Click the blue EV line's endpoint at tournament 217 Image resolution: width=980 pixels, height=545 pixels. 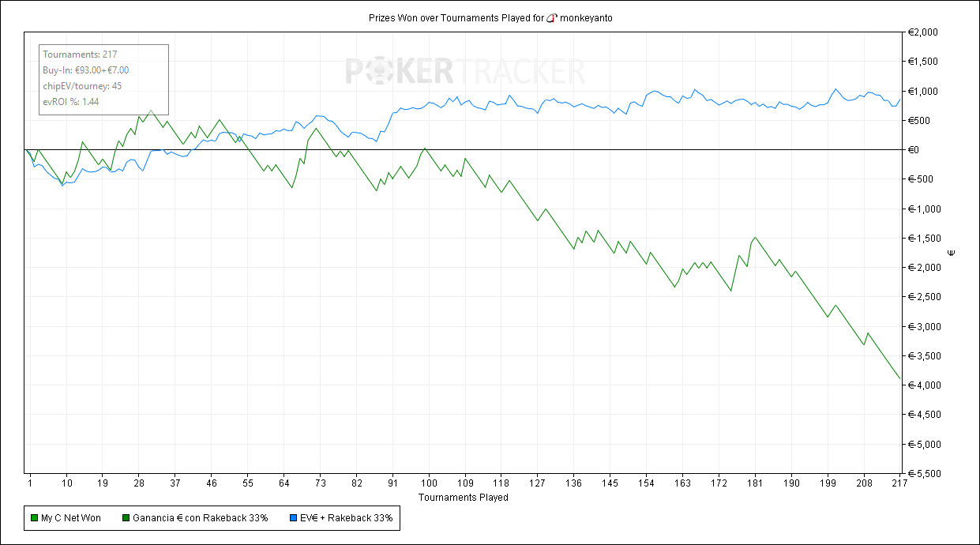point(900,99)
